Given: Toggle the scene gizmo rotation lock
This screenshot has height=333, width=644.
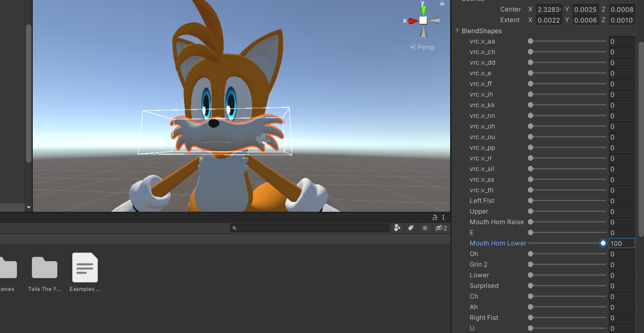Looking at the screenshot, I should click(442, 3).
